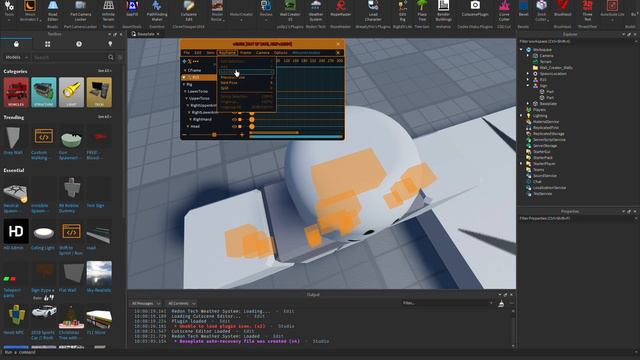Switch Toolbox to the Recent clock tab
The image size is (640, 360).
click(79, 44)
